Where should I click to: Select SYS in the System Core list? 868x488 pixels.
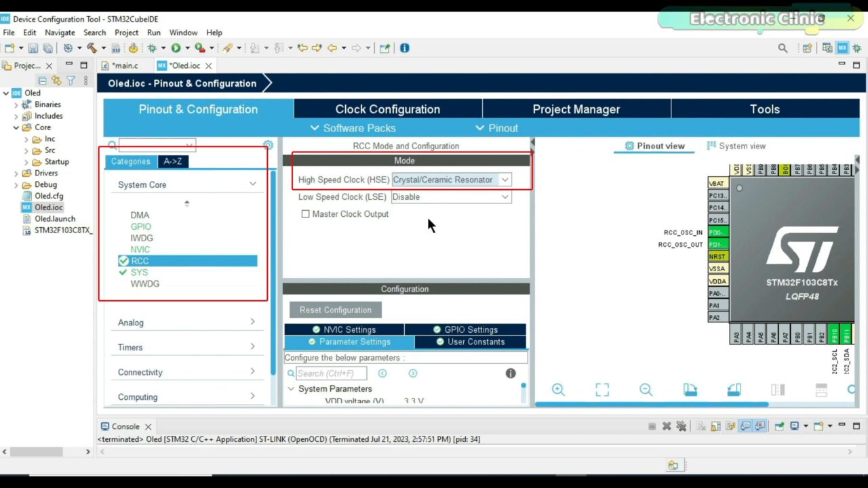[x=139, y=272]
